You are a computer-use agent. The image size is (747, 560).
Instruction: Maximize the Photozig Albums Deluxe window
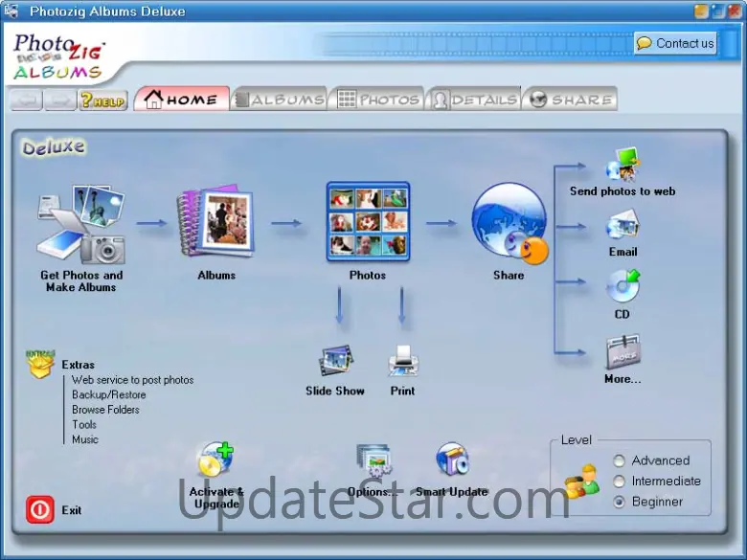click(717, 11)
